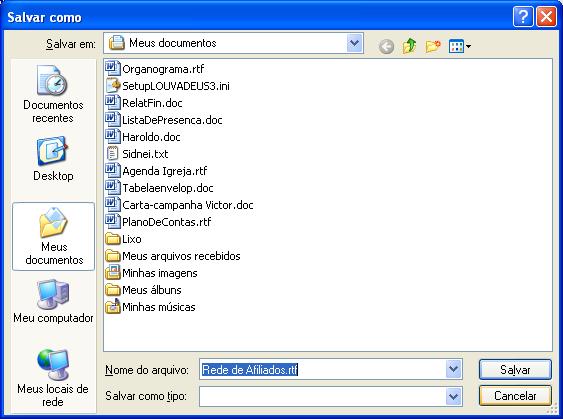Select the Minhas imagens folder
The image size is (563, 419).
pos(152,273)
